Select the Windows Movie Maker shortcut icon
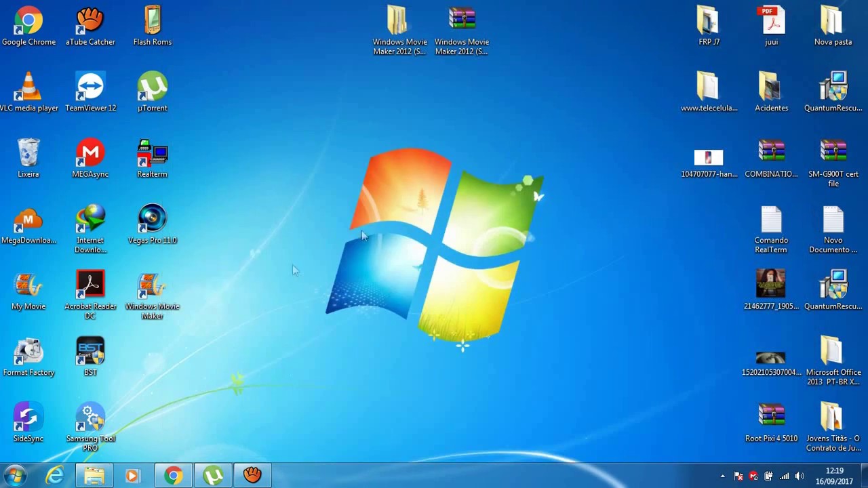 tap(152, 295)
